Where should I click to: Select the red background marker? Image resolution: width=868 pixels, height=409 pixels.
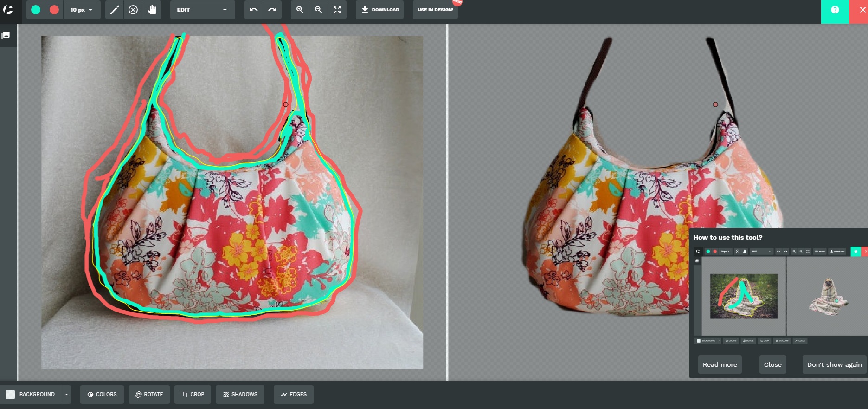pyautogui.click(x=54, y=10)
